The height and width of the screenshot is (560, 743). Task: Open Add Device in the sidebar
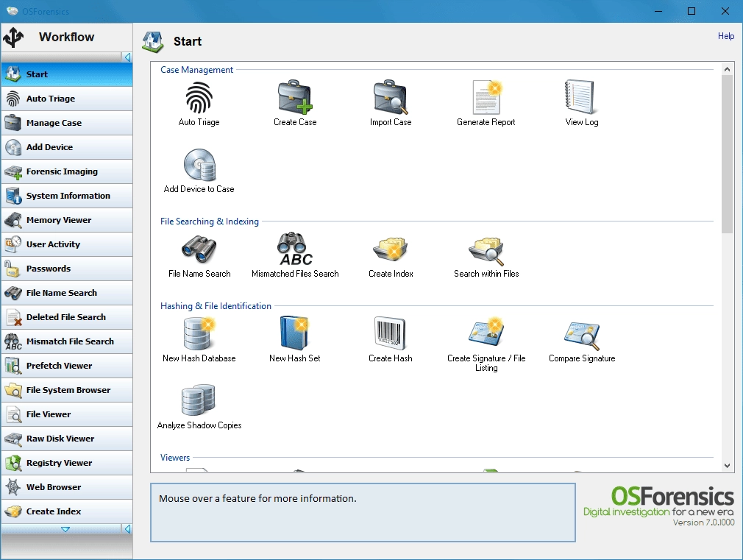67,147
